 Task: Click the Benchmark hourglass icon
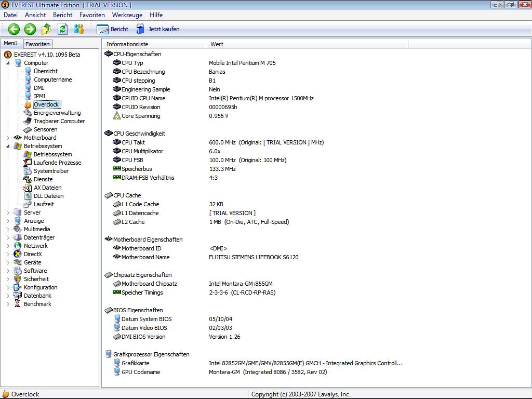coord(18,304)
